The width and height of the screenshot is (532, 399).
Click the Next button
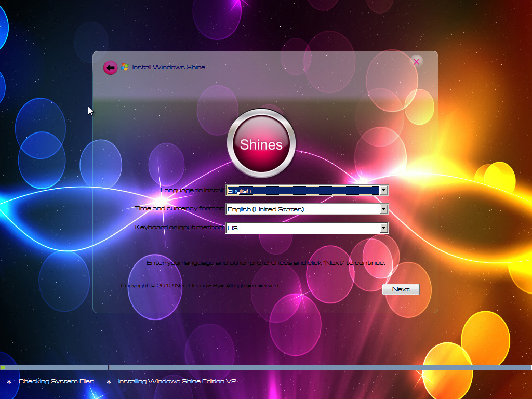tap(401, 289)
